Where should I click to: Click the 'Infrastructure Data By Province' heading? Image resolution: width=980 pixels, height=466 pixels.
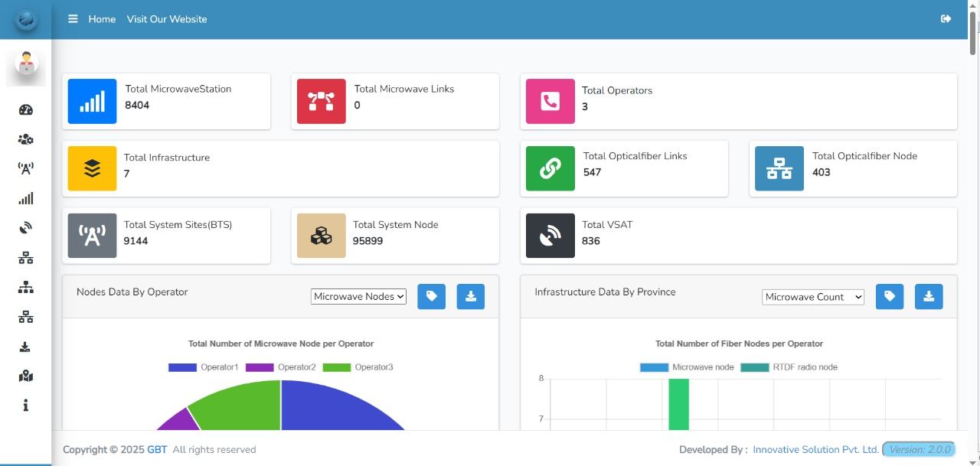(x=605, y=292)
